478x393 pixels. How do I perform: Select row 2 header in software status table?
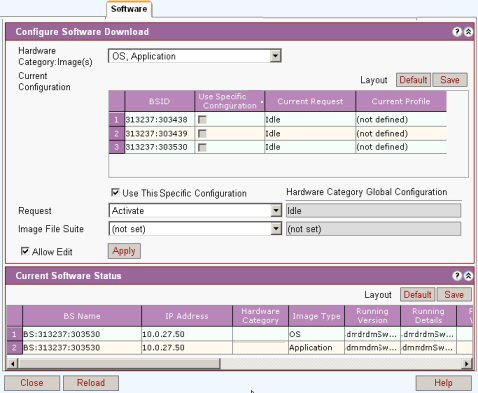point(14,348)
